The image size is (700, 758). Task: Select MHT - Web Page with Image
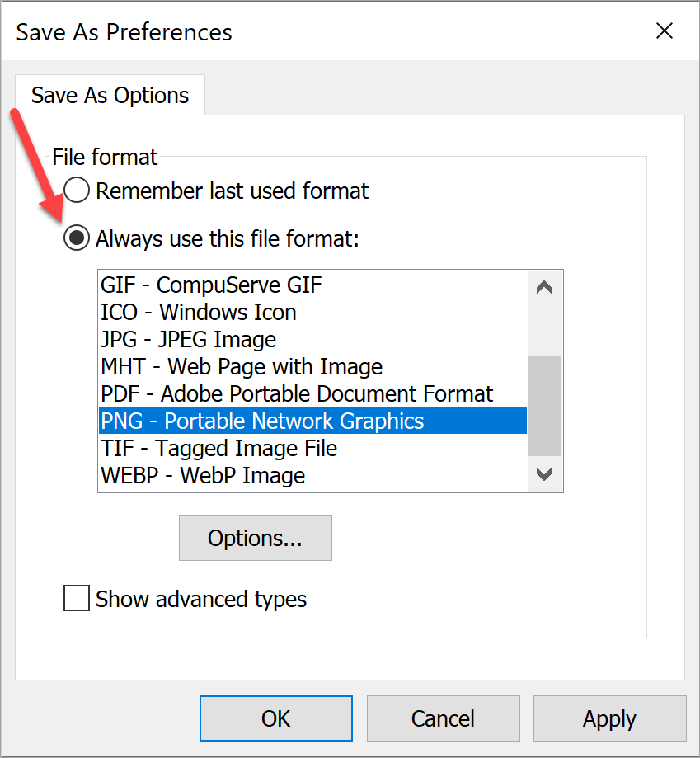242,366
